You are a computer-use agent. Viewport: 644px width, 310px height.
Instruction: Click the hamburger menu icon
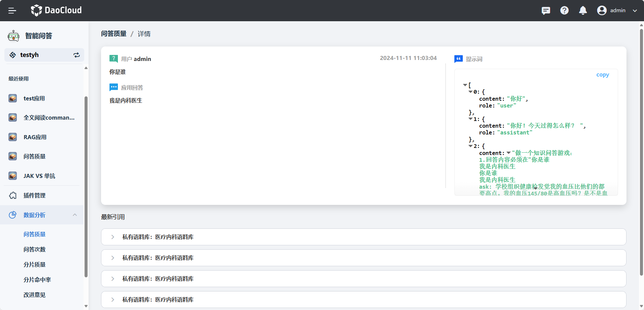(12, 10)
